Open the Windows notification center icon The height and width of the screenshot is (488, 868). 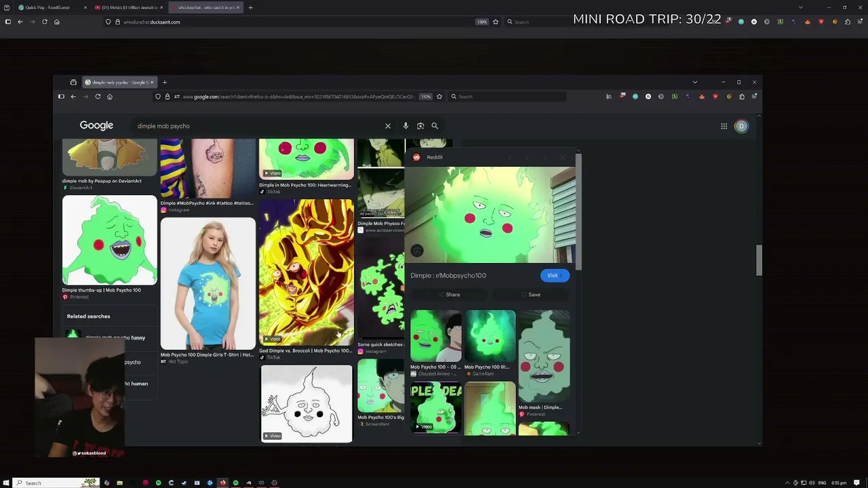[856, 483]
